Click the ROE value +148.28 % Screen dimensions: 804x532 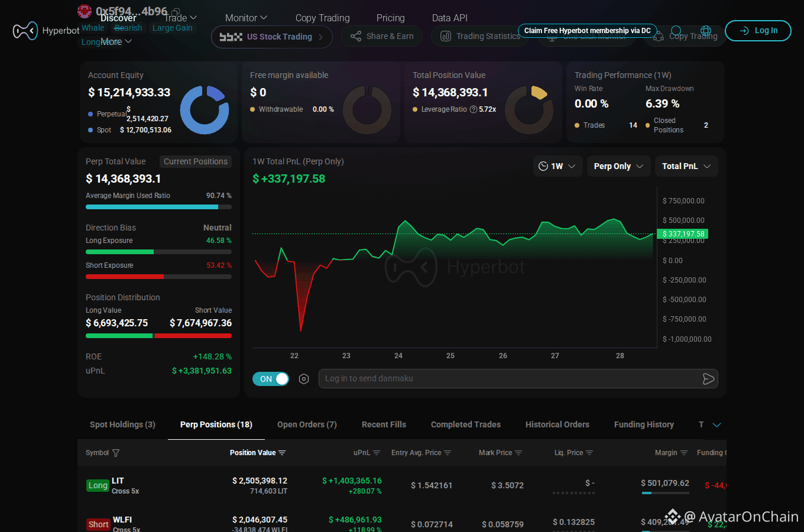click(x=212, y=356)
